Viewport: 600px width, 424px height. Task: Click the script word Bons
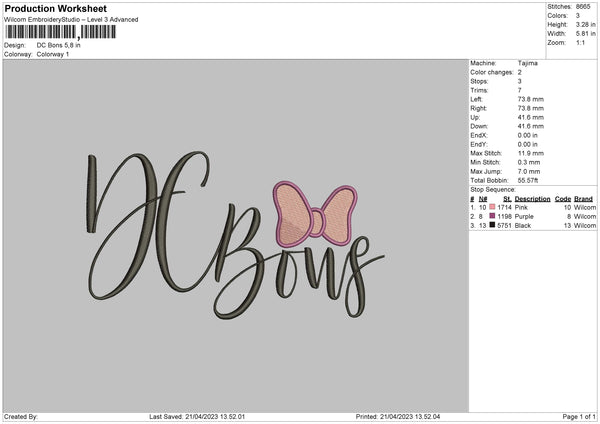298,264
